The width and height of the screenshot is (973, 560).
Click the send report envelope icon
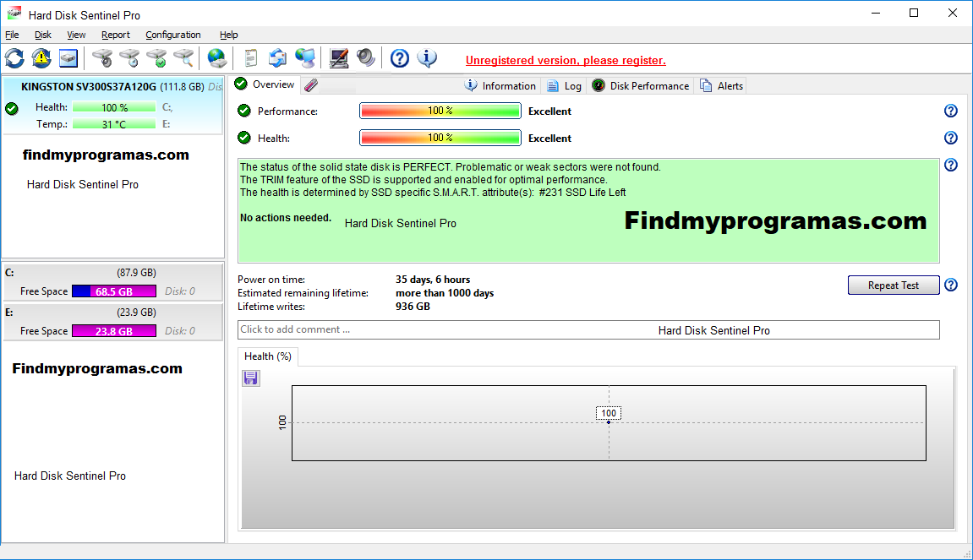click(277, 58)
